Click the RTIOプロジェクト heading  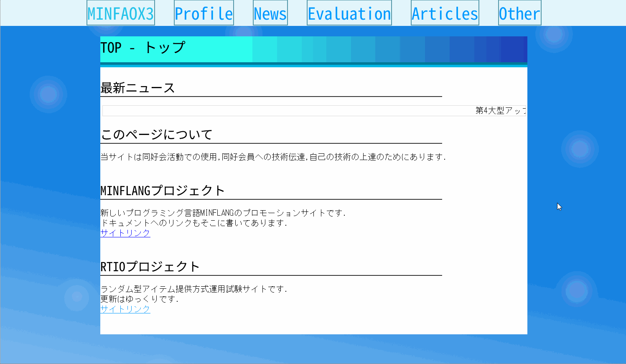tap(150, 267)
